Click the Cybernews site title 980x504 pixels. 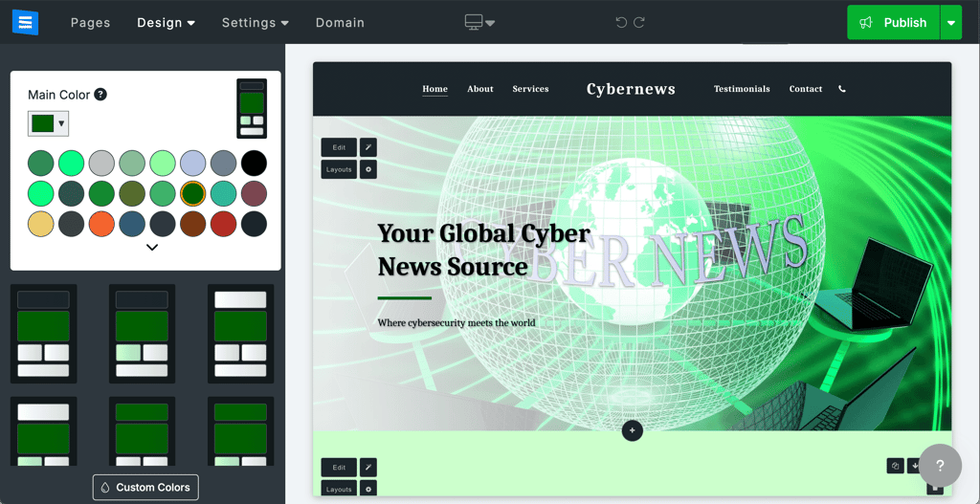631,89
